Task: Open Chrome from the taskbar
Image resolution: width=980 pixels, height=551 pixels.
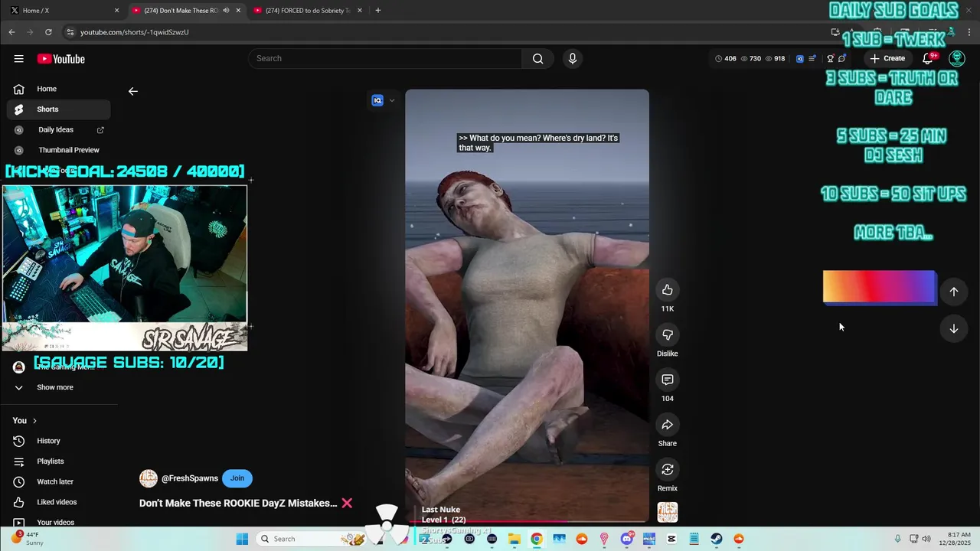Action: [537, 539]
